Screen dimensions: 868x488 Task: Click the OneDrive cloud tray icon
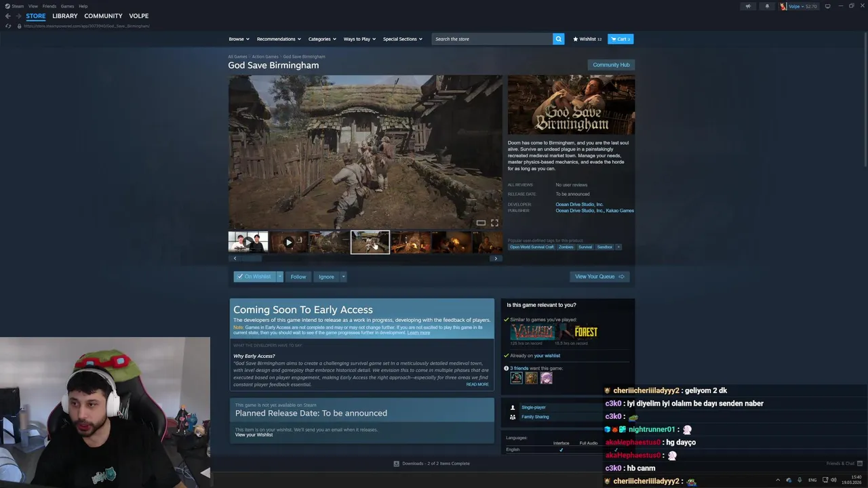[x=789, y=480]
